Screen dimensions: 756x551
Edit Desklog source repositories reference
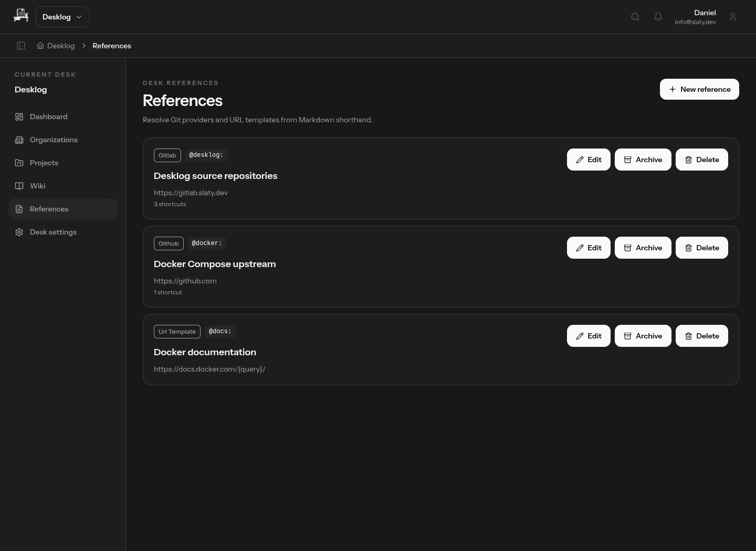click(x=589, y=160)
